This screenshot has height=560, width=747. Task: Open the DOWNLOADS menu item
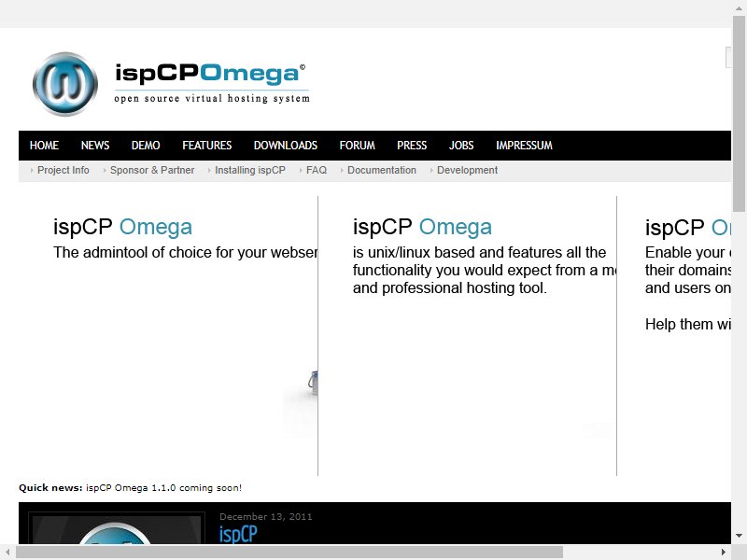pyautogui.click(x=286, y=146)
